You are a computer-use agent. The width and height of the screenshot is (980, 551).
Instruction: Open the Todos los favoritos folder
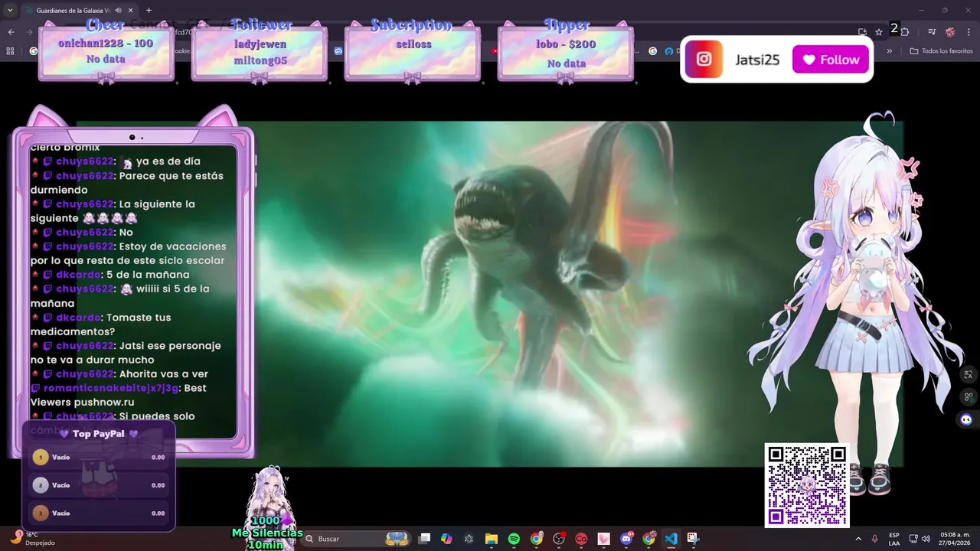(x=942, y=51)
